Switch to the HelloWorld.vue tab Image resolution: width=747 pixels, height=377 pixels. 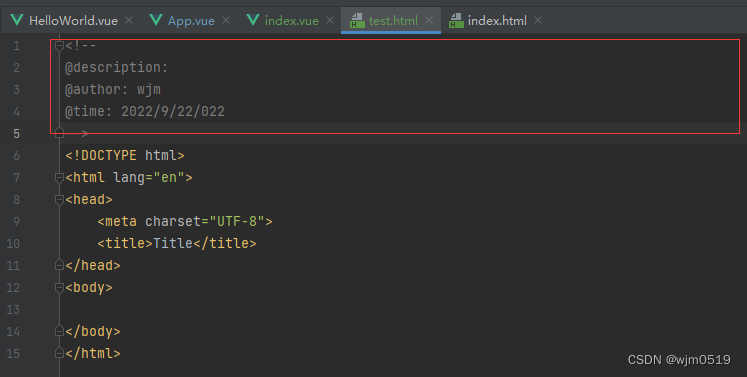tap(73, 20)
